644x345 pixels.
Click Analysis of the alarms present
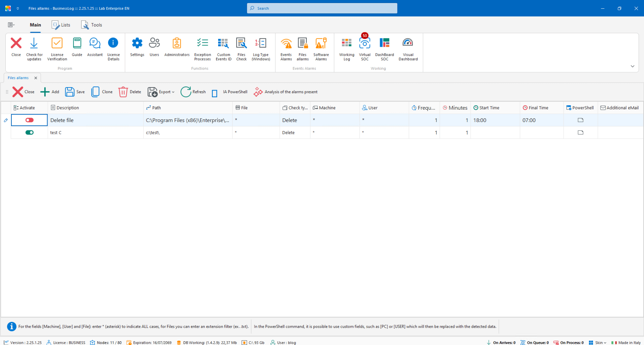285,92
